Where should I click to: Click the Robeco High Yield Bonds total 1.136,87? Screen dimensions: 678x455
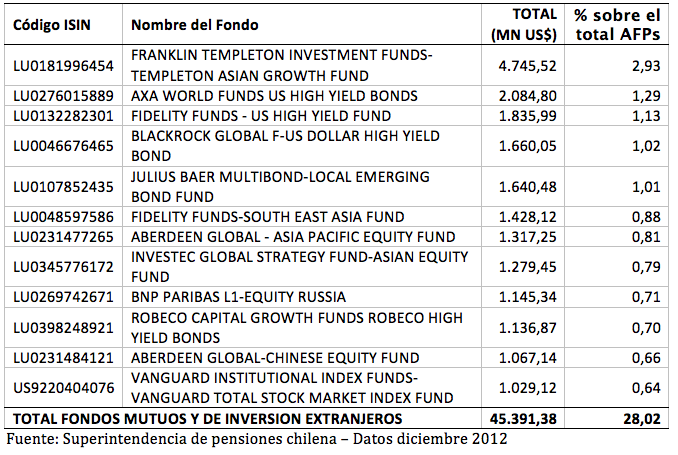tap(525, 327)
